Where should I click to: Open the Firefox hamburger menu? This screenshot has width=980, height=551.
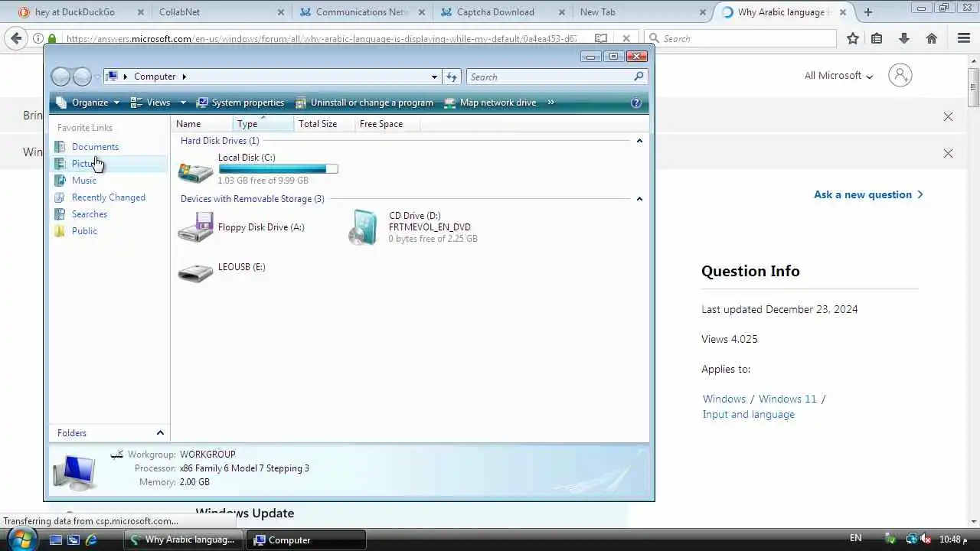point(964,38)
